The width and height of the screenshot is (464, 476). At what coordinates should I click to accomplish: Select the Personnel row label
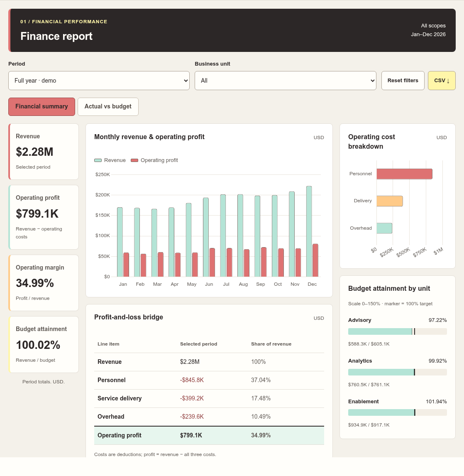point(111,380)
